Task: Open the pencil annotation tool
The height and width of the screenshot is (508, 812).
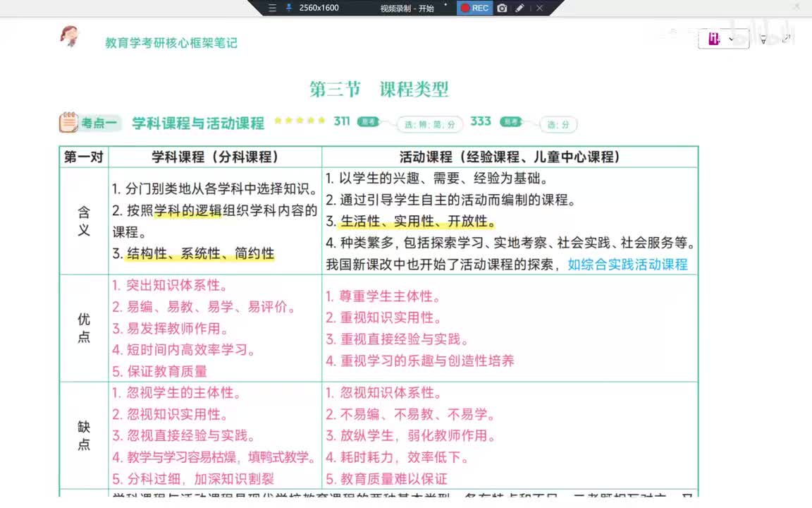Action: click(x=520, y=8)
